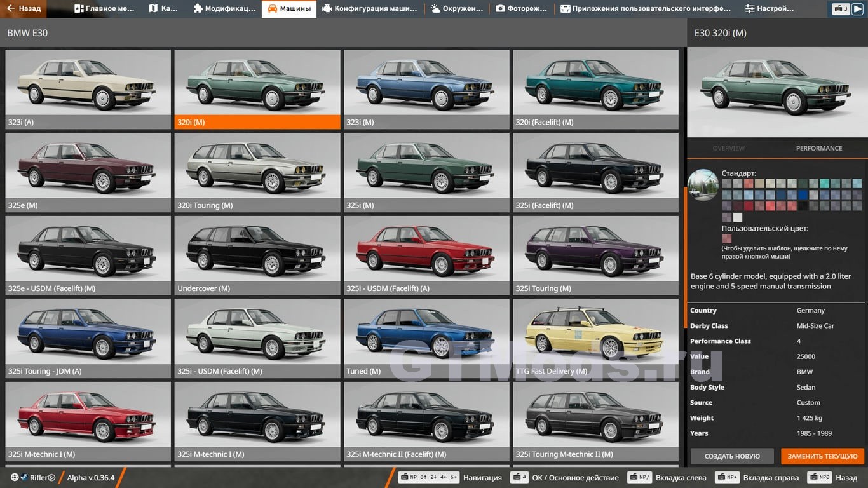Click the Years 1985 - 1989 row
The width and height of the screenshot is (868, 488).
click(x=777, y=433)
